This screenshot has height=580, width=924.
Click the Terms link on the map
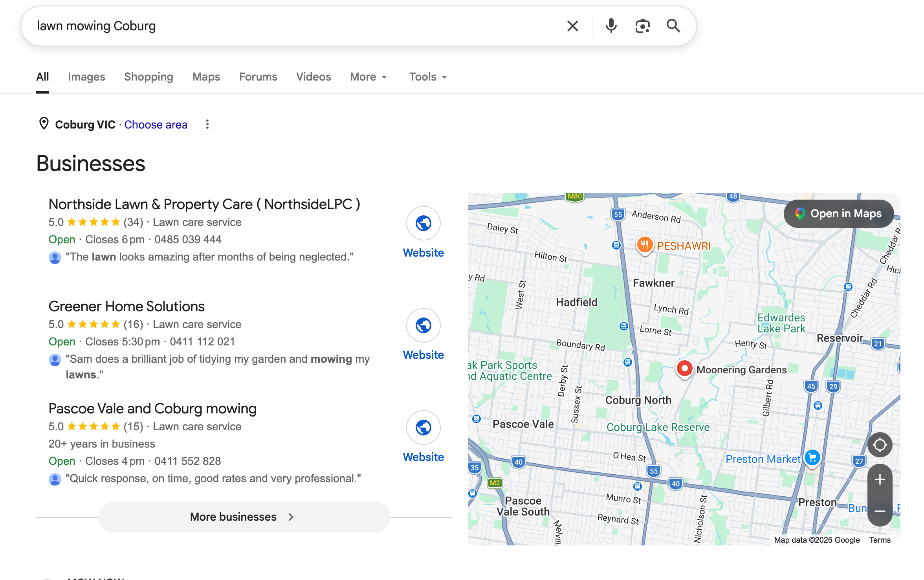click(x=880, y=540)
